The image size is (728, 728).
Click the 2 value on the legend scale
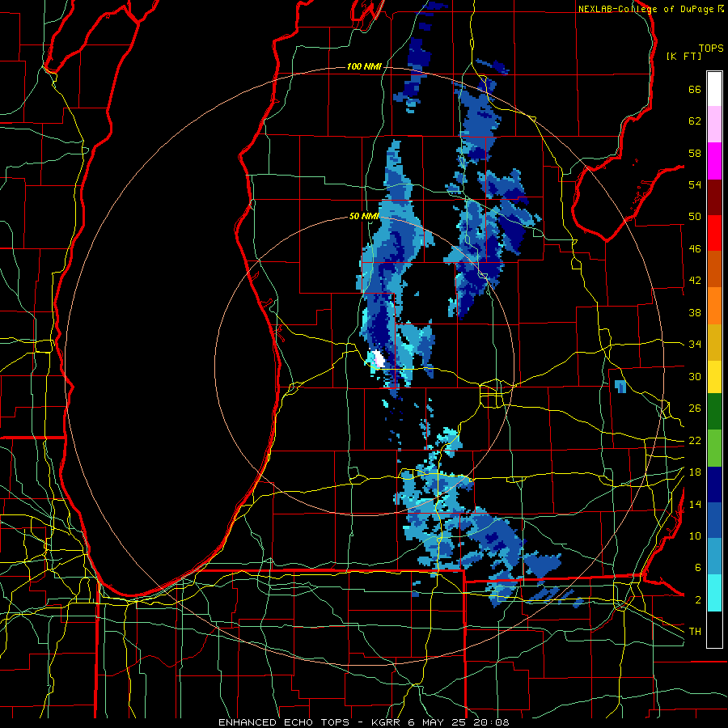pyautogui.click(x=697, y=600)
